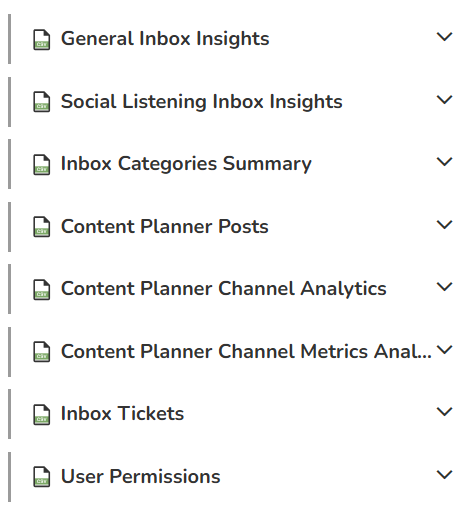Click the CSV file icon for General Inbox Insights
The height and width of the screenshot is (508, 466).
coord(42,40)
